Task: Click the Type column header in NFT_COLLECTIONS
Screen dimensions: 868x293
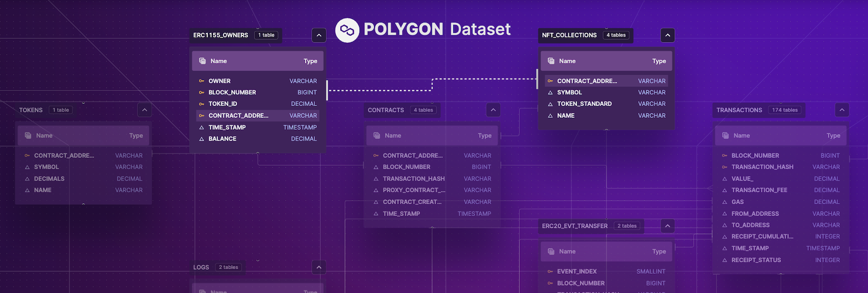Action: click(659, 61)
